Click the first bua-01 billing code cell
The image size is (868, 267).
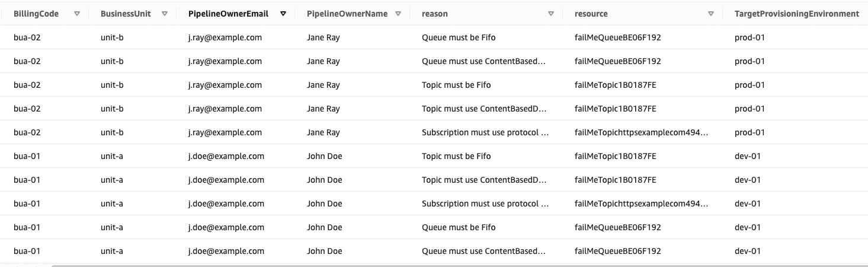tap(27, 156)
